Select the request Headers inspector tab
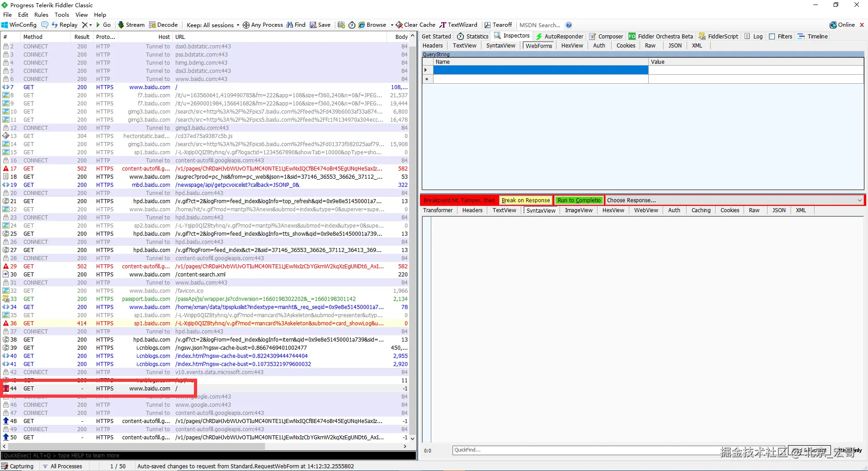The height and width of the screenshot is (471, 868). coord(433,45)
